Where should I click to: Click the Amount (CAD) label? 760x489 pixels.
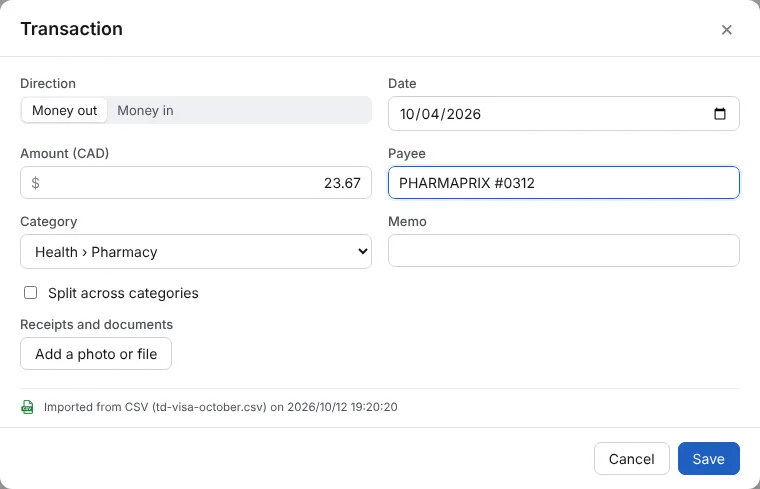click(64, 154)
